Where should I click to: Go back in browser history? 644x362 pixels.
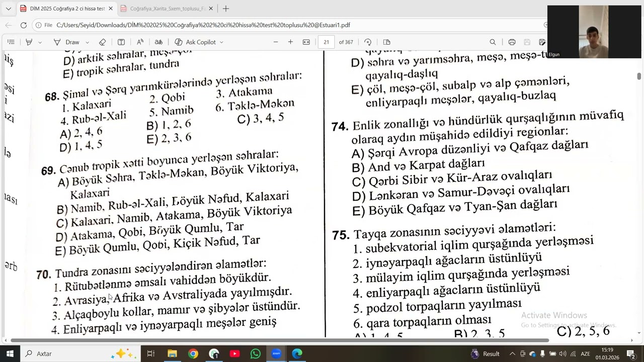[x=9, y=25]
